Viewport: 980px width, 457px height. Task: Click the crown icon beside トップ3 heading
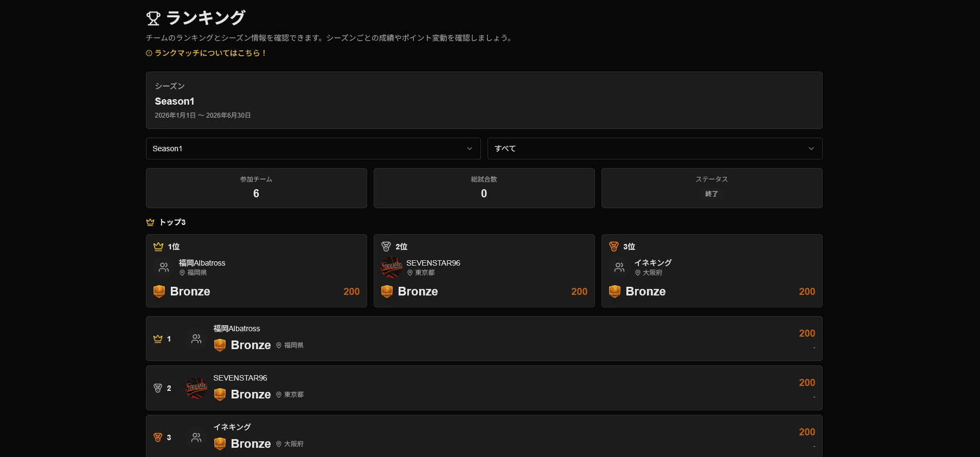click(150, 222)
